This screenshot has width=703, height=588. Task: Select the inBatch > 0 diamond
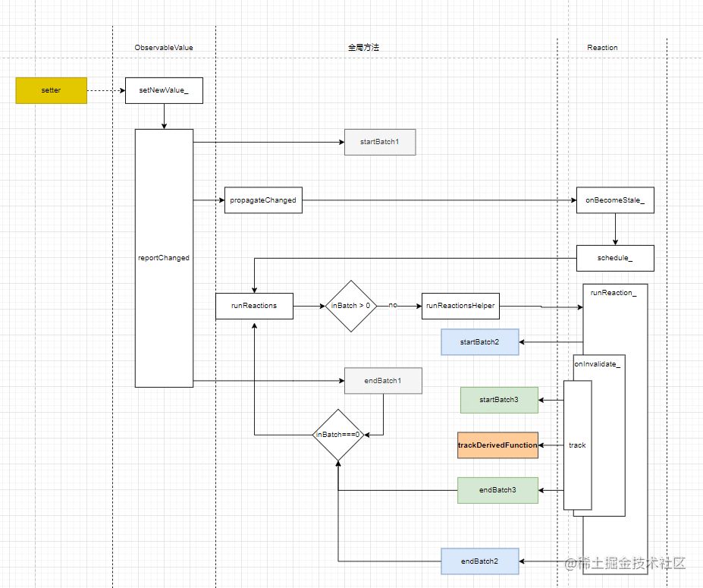pyautogui.click(x=350, y=306)
